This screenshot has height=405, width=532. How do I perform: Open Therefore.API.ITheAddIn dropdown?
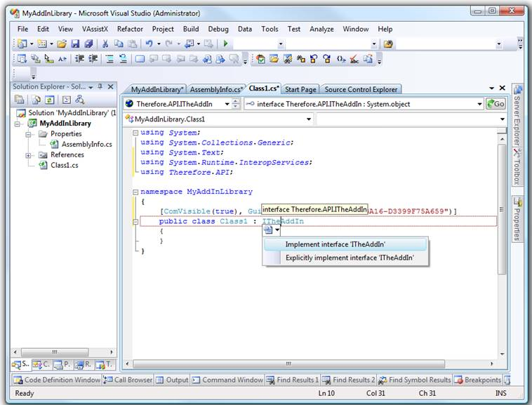click(x=227, y=104)
